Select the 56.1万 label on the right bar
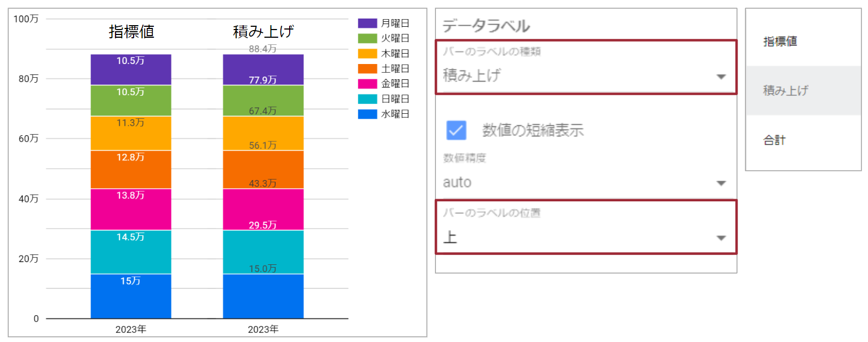The width and height of the screenshot is (868, 342). tap(262, 146)
